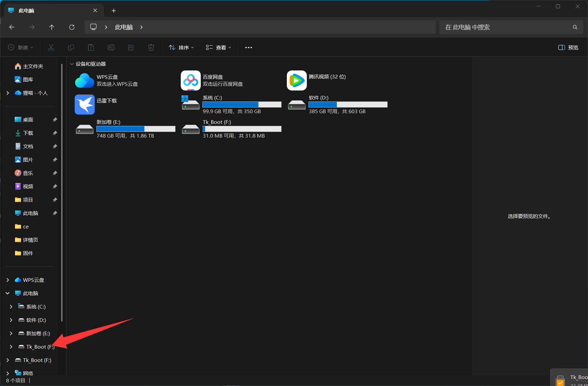Select the 此电脑 tab
588x386 pixels.
[x=53, y=11]
